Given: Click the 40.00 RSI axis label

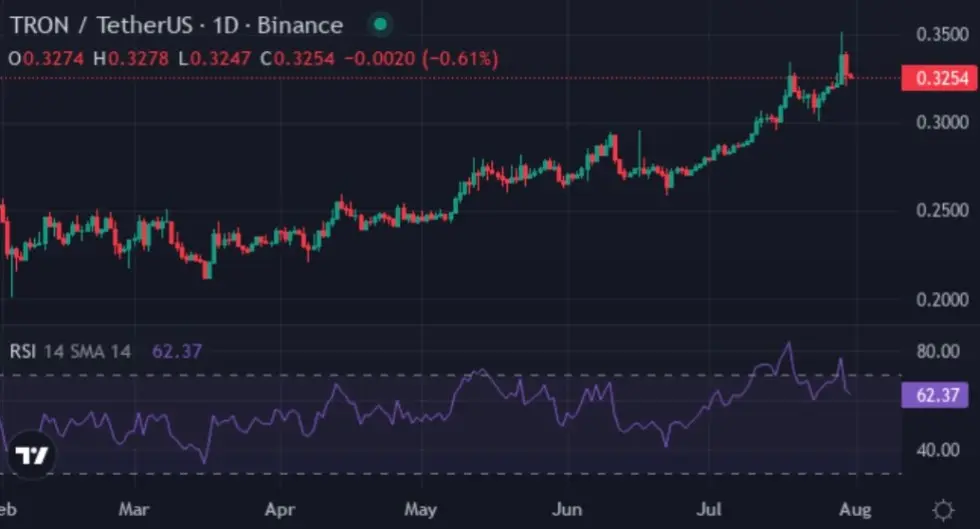Looking at the screenshot, I should [x=938, y=450].
